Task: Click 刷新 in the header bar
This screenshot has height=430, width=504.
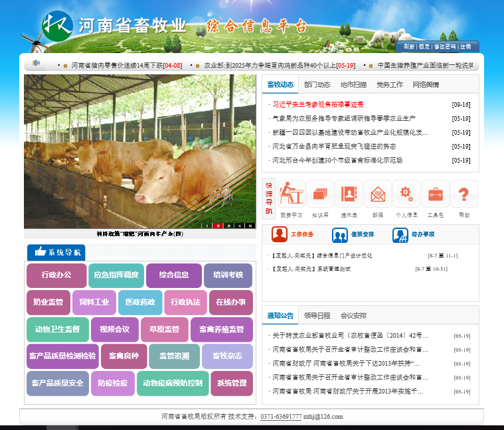Action: (409, 46)
